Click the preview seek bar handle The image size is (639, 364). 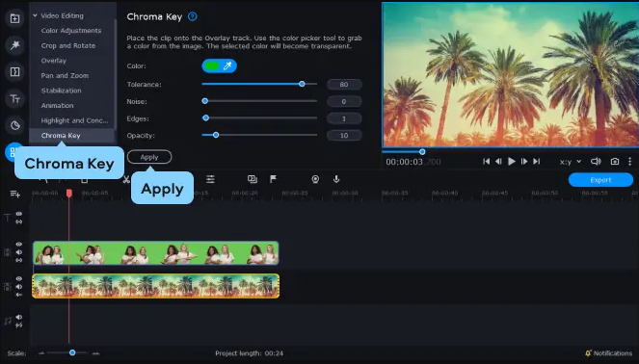[x=422, y=152]
